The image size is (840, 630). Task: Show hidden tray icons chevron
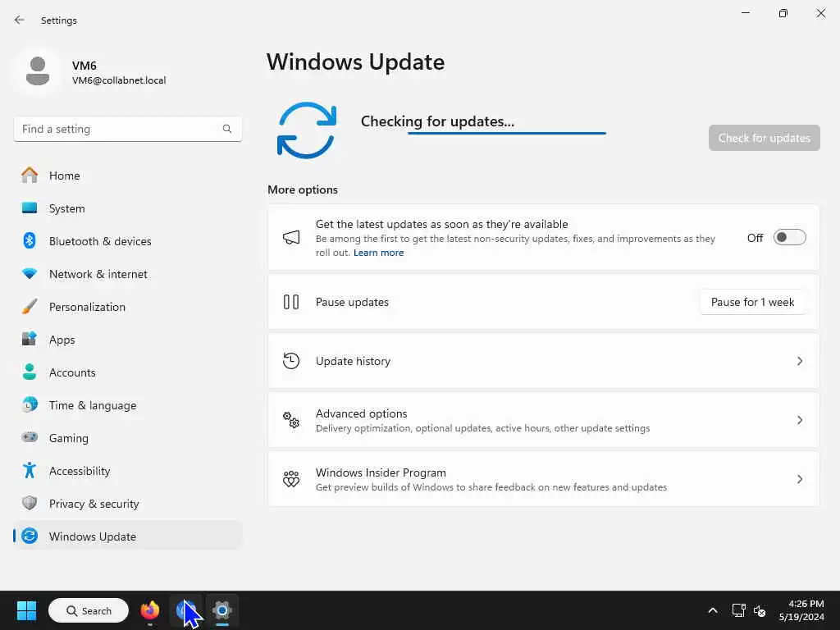(x=713, y=610)
